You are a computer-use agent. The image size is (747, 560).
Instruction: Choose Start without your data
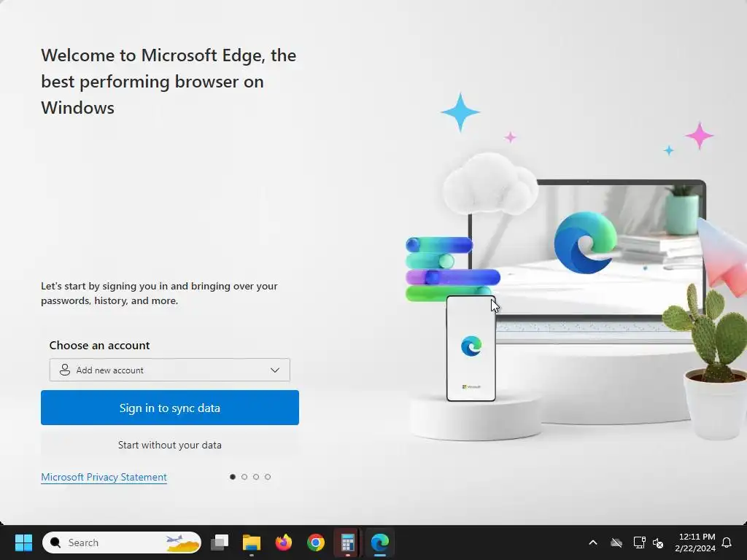[x=169, y=445]
